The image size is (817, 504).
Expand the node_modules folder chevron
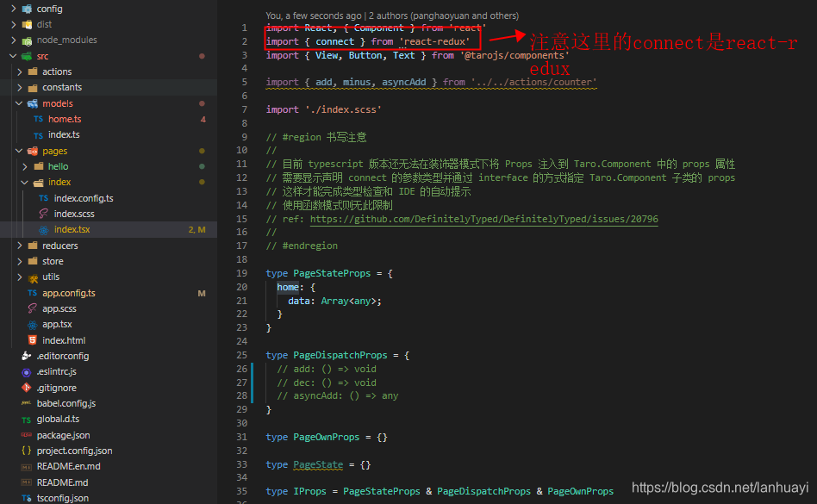click(x=14, y=40)
